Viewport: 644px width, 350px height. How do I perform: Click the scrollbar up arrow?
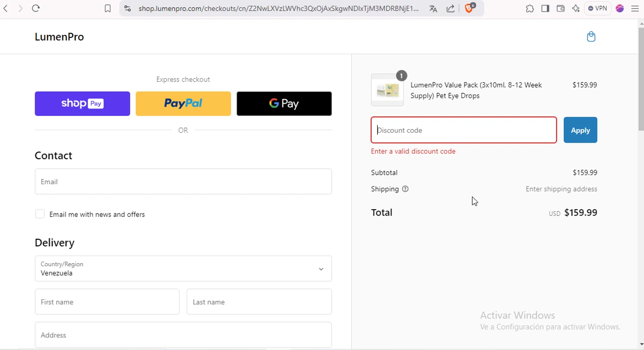641,23
